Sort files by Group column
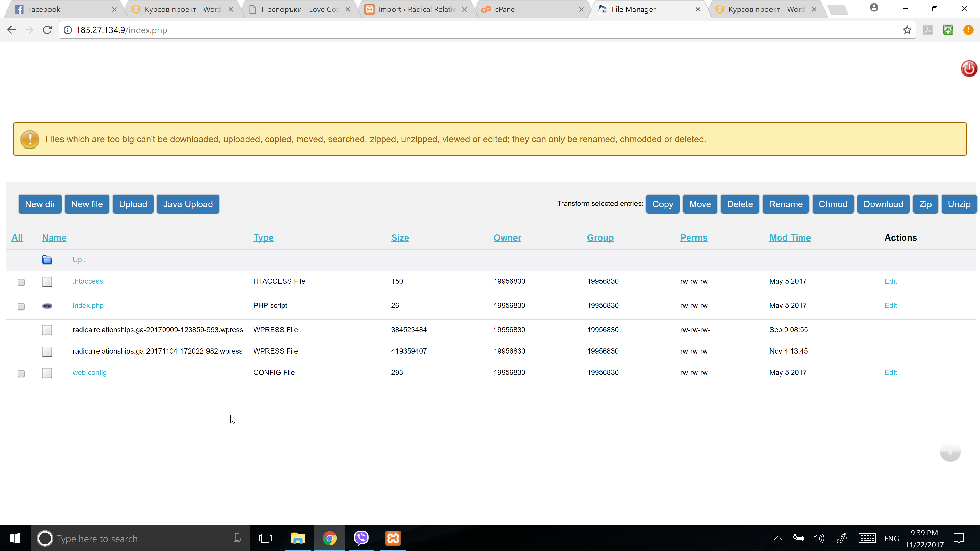This screenshot has width=980, height=551. tap(600, 238)
